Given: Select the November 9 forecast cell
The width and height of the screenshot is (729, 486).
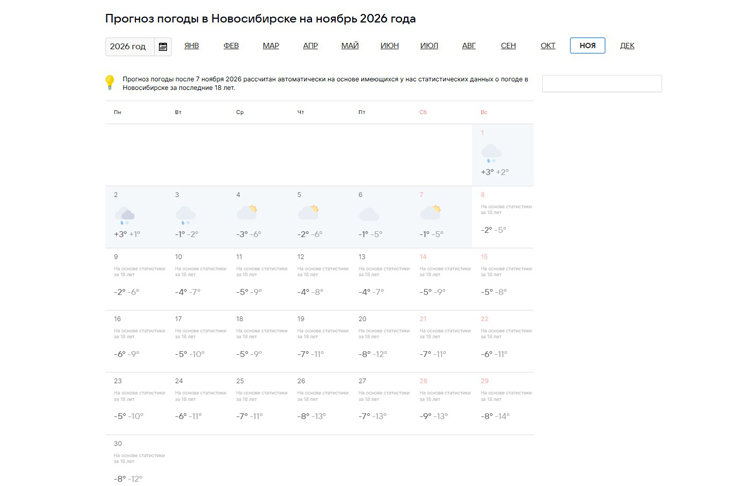Looking at the screenshot, I should click(136, 279).
